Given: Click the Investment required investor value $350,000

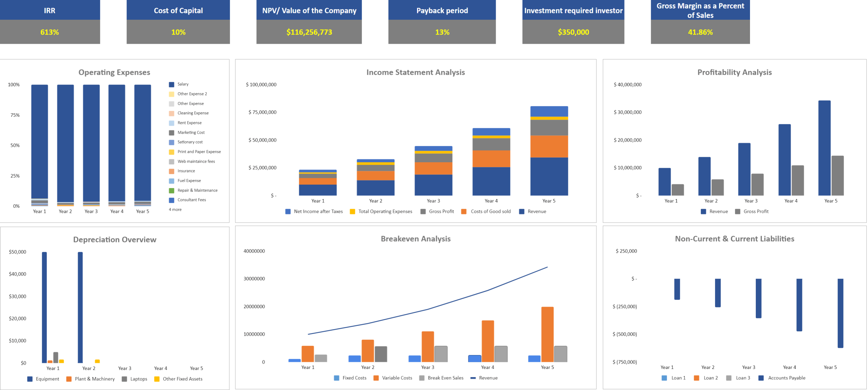Looking at the screenshot, I should pos(573,32).
